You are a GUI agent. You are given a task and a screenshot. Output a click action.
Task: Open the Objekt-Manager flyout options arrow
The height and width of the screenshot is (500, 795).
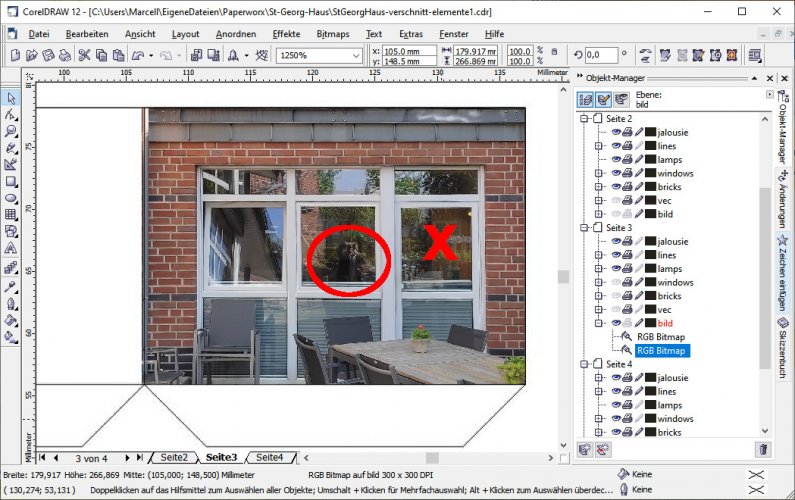(x=770, y=94)
